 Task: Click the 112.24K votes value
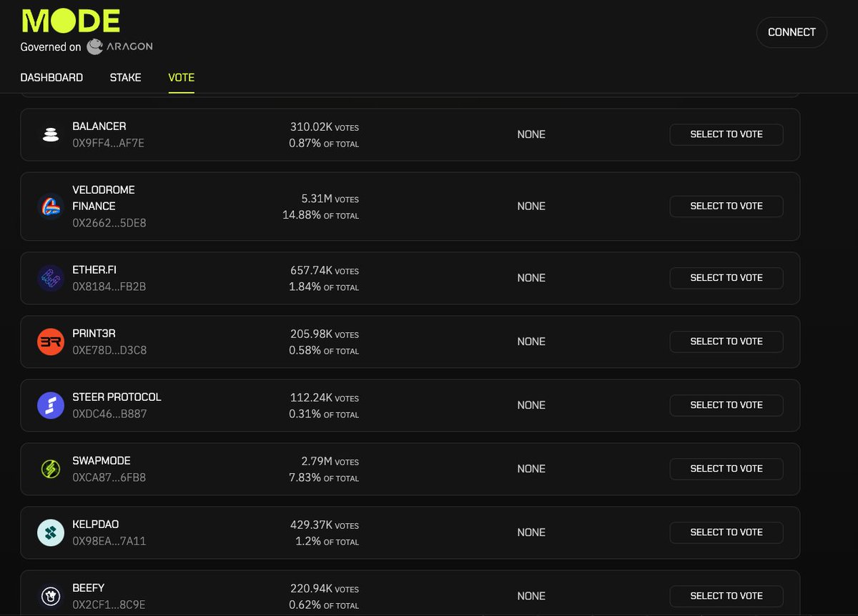(x=324, y=398)
